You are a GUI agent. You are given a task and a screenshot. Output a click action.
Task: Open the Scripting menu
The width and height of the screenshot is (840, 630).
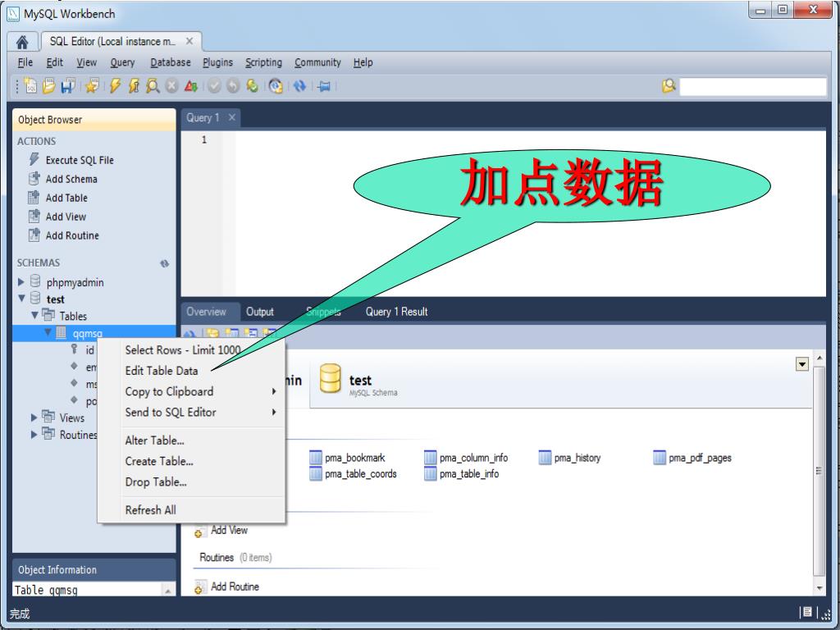(x=263, y=62)
